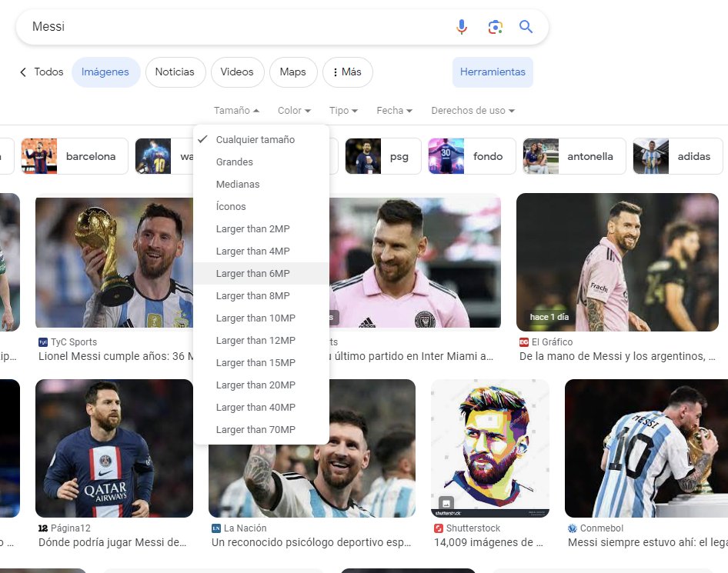Open 'Dónde podría jugar Messi' result title

112,542
